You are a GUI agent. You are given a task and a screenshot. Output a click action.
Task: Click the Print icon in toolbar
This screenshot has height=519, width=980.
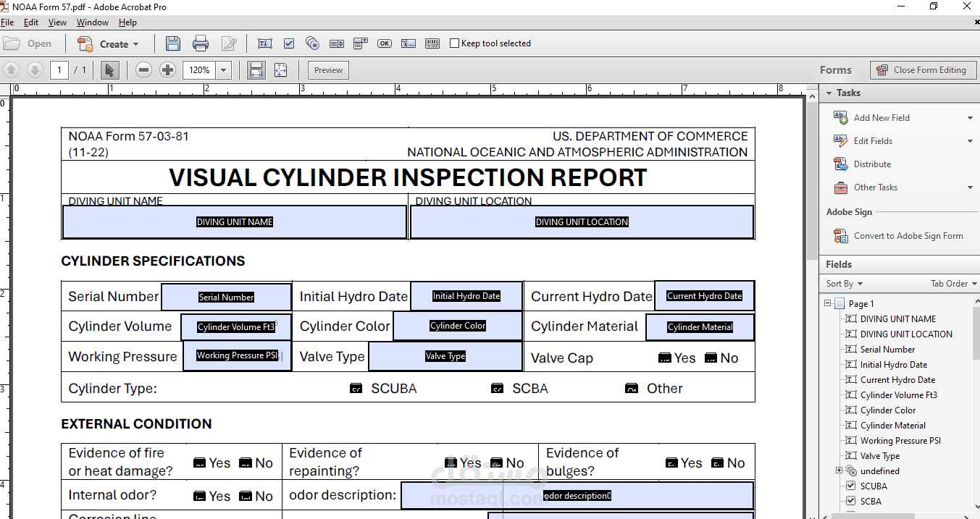201,43
